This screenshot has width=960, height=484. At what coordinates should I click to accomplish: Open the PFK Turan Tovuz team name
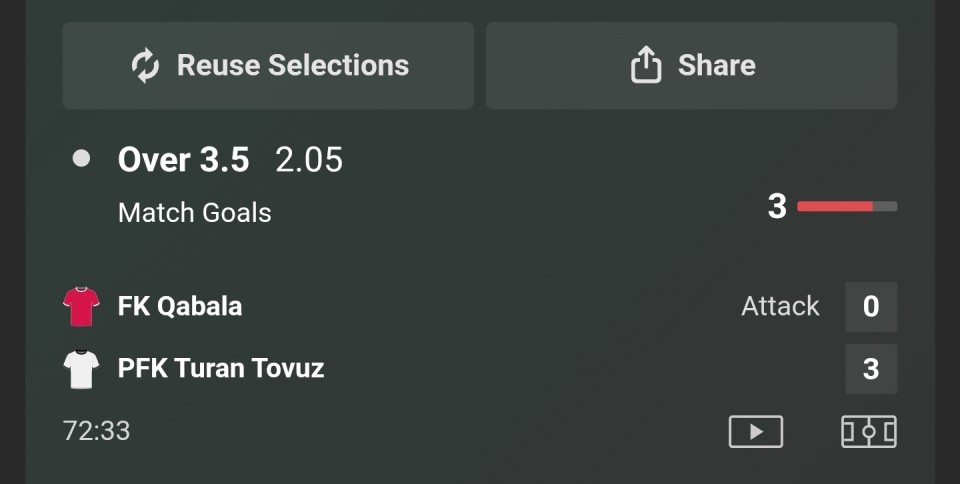(221, 368)
